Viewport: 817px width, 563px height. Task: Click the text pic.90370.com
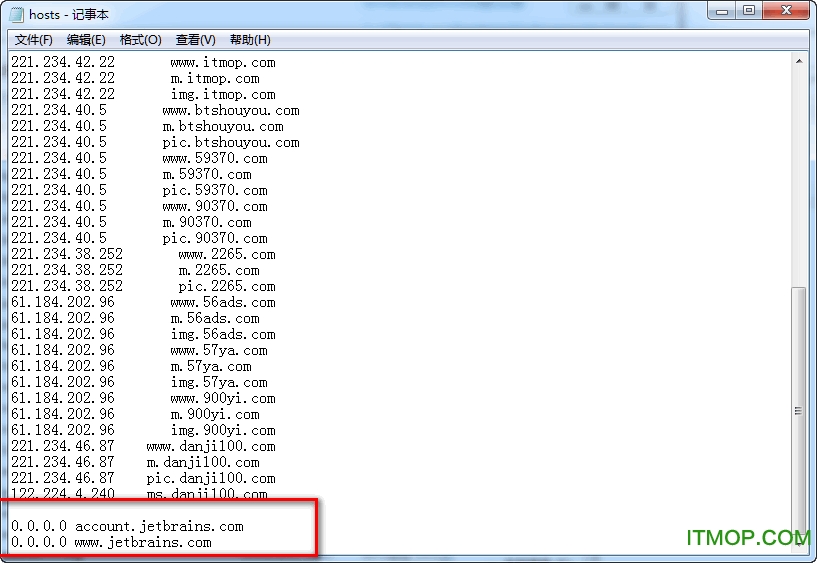(215, 239)
